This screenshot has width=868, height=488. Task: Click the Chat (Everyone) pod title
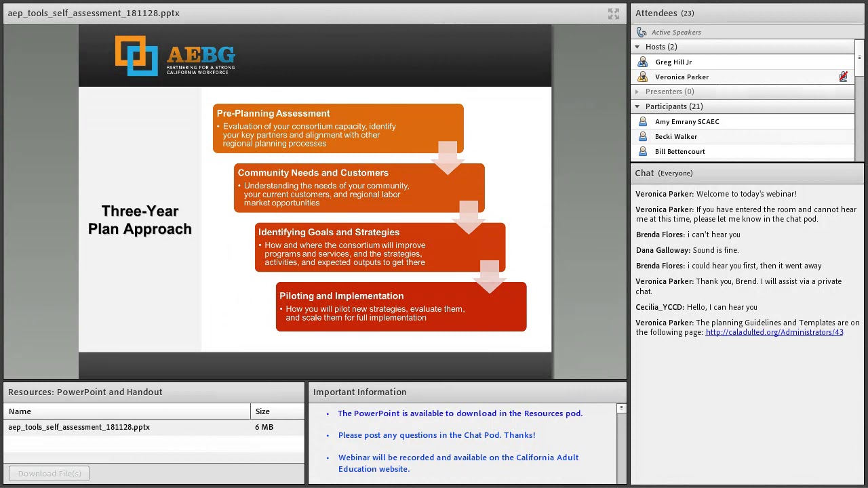point(664,173)
